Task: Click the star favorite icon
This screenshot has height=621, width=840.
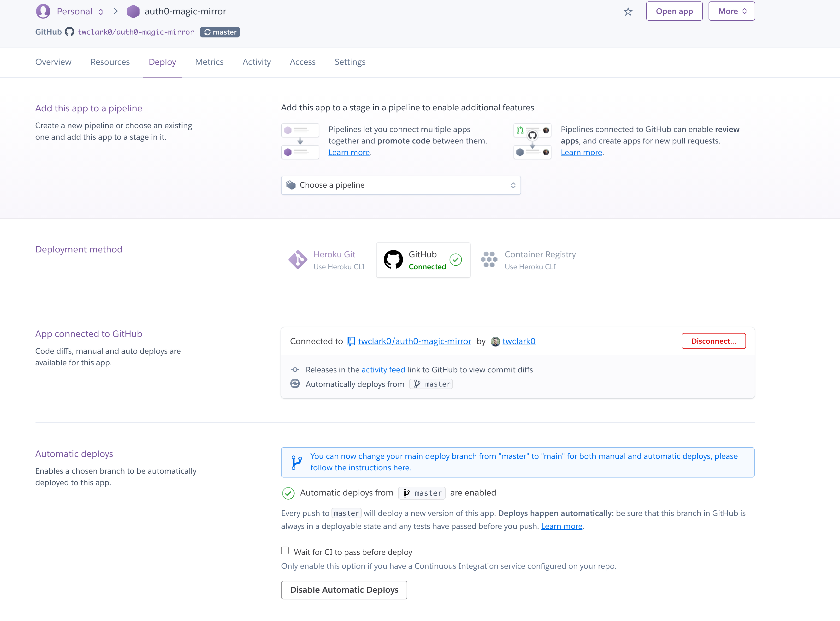Action: coord(628,12)
